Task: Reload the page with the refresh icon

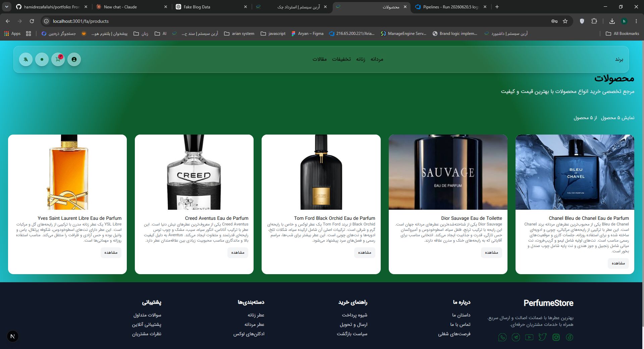Action: click(32, 21)
